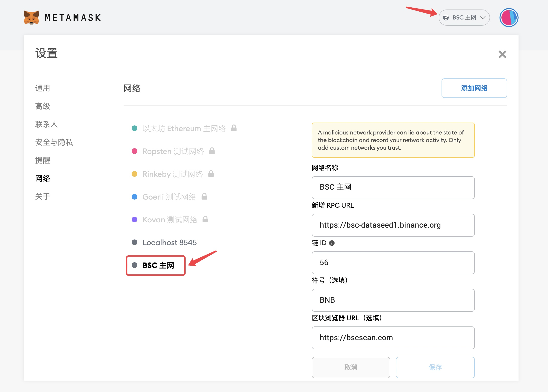
Task: Click the METAMASK wordmark text
Action: [73, 18]
